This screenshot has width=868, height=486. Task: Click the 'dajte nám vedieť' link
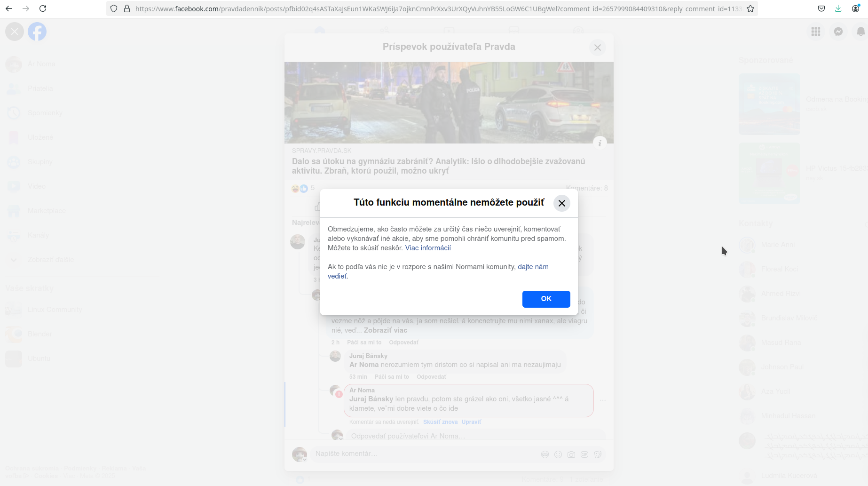point(533,267)
